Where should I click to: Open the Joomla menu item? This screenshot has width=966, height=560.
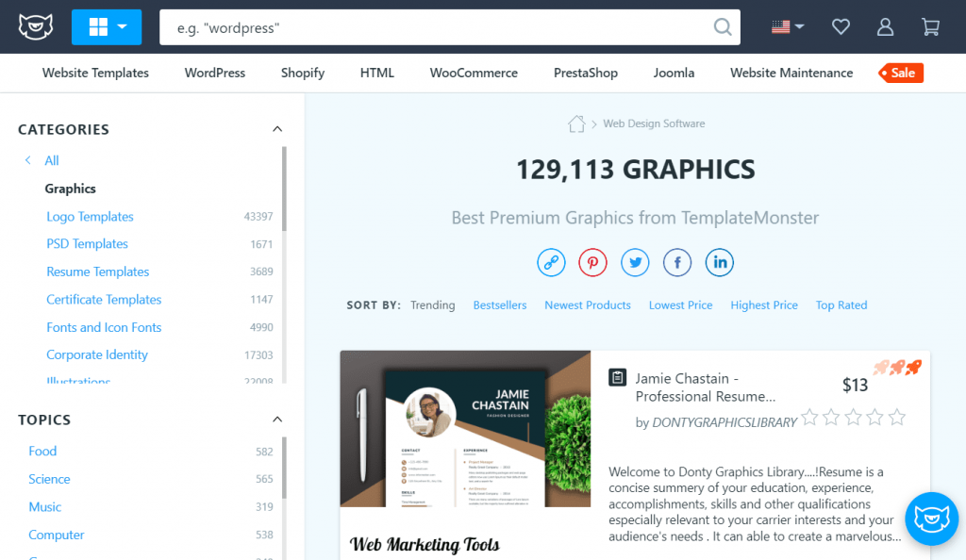coord(674,73)
